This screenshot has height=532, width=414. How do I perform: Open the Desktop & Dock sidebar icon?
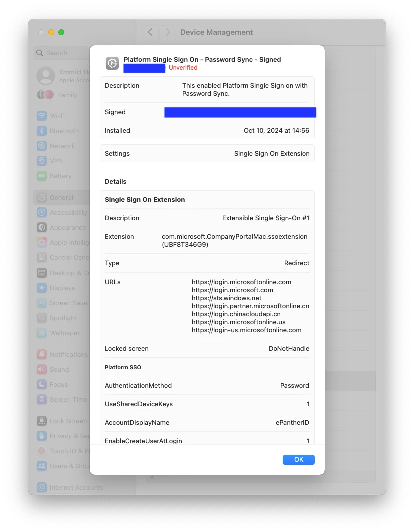(42, 273)
